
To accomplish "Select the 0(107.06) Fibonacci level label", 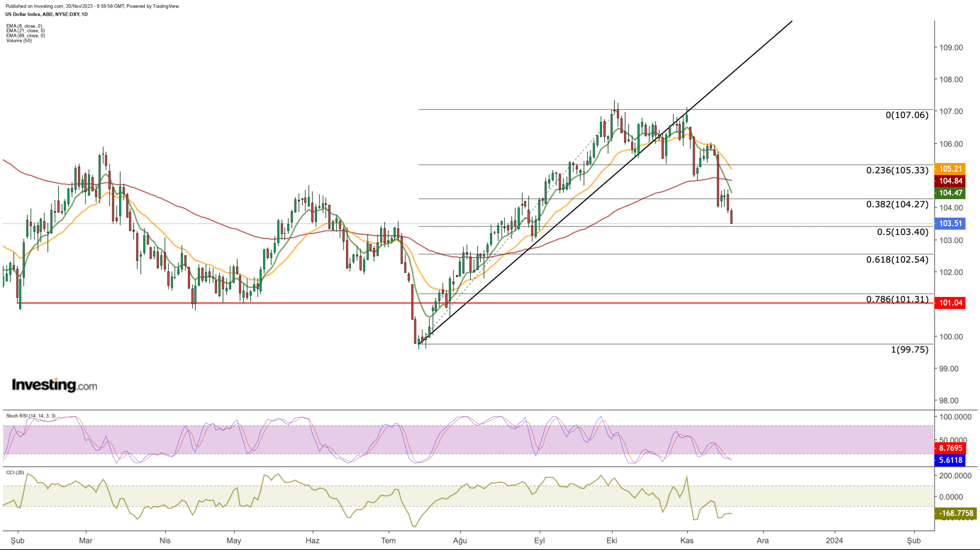I will (907, 115).
